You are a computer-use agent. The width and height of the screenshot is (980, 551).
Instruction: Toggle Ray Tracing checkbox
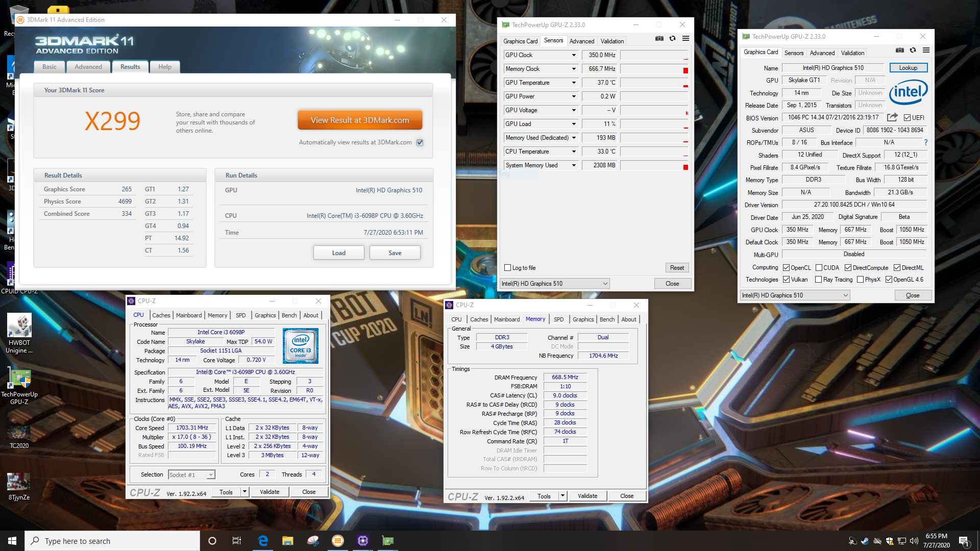click(x=819, y=280)
